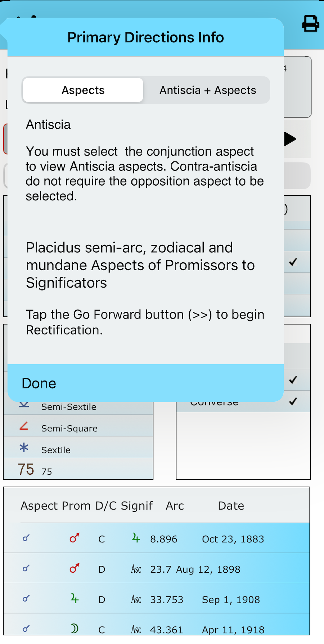The height and width of the screenshot is (644, 324).
Task: Click Jupiter promissor symbol in Sep 1, 1908 row
Action: click(x=75, y=599)
